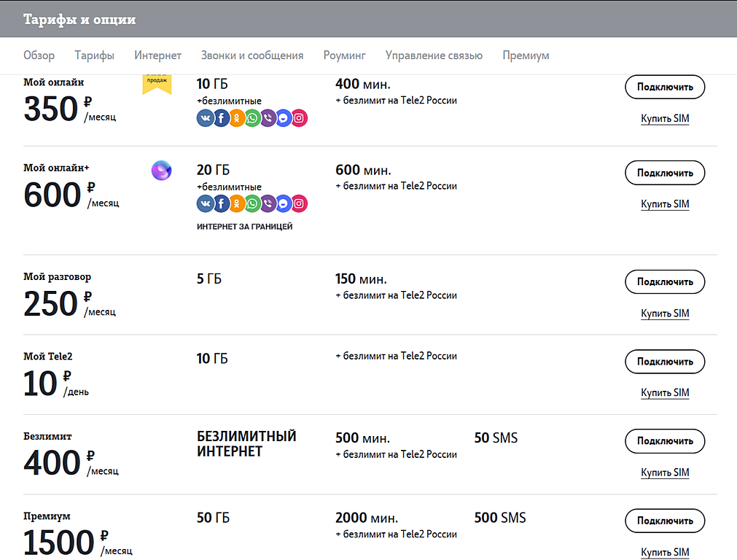
Task: Click the 50 ГБ data amount
Action: pyautogui.click(x=213, y=518)
